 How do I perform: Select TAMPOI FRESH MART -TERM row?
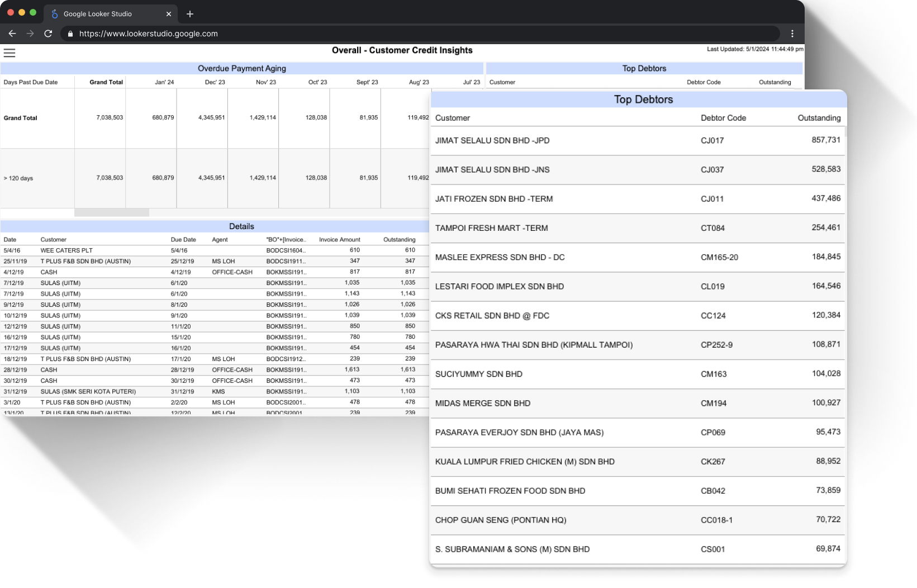[x=637, y=228]
